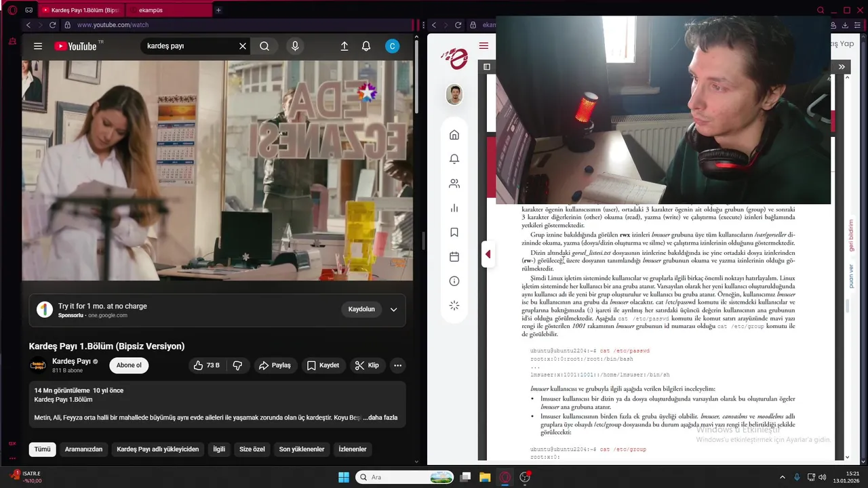Click the taskbar Ara search box

pos(404,477)
